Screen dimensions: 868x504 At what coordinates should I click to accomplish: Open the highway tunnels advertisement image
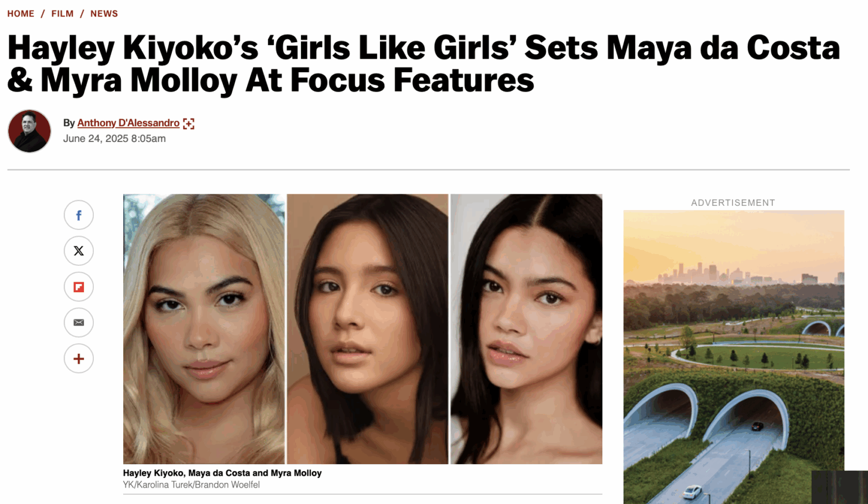(733, 357)
